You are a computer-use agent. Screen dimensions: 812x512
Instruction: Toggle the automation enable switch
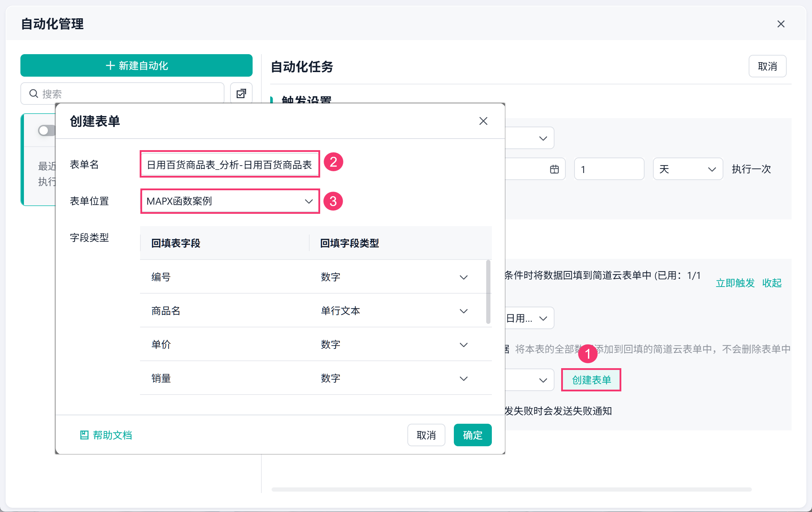[47, 130]
